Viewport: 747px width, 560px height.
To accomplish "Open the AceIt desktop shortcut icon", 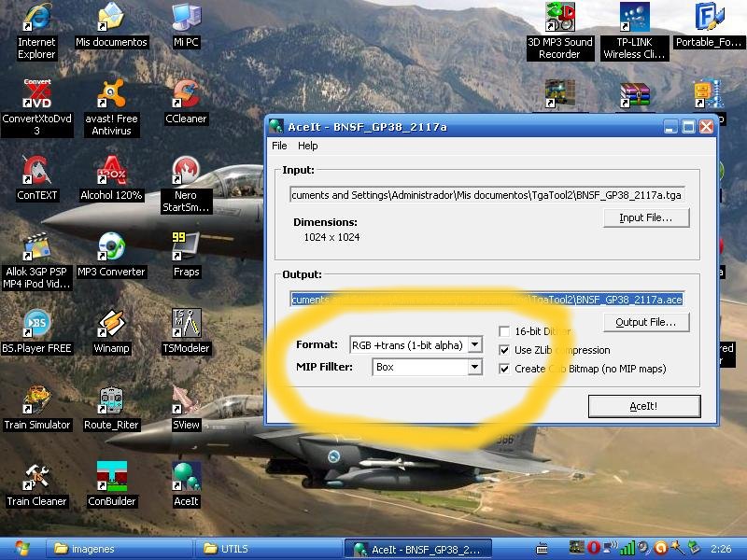I will point(186,479).
